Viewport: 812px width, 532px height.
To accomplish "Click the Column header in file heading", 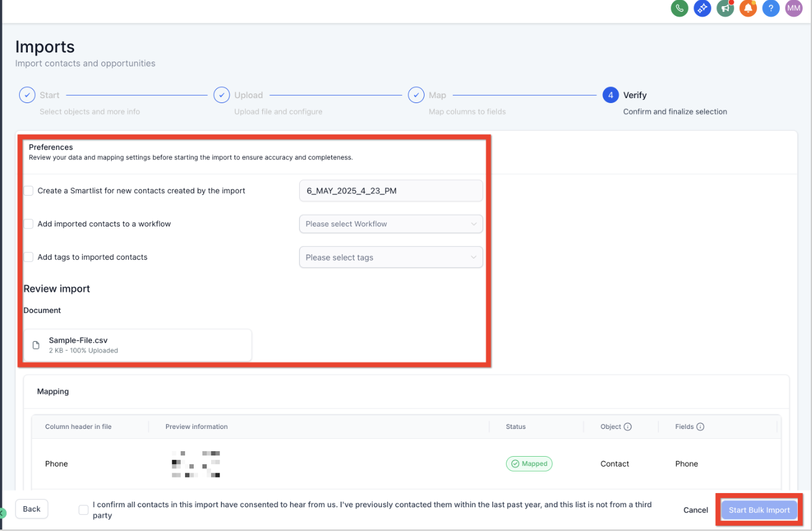I will (x=78, y=426).
